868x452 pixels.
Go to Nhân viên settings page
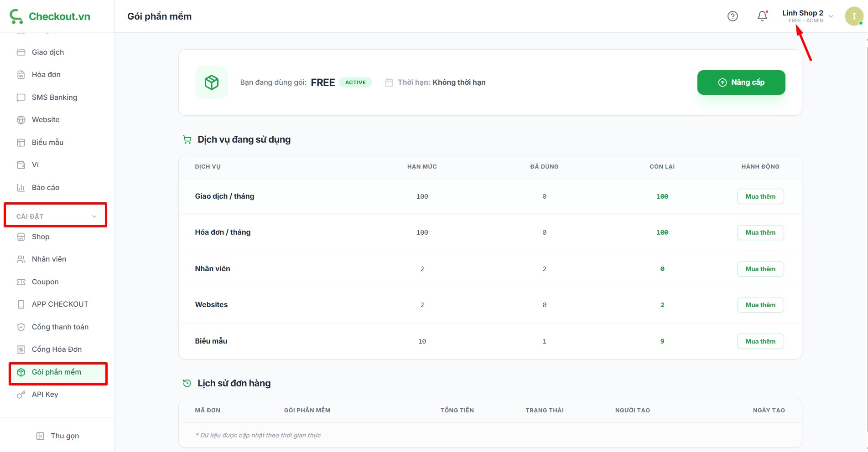[x=49, y=259]
